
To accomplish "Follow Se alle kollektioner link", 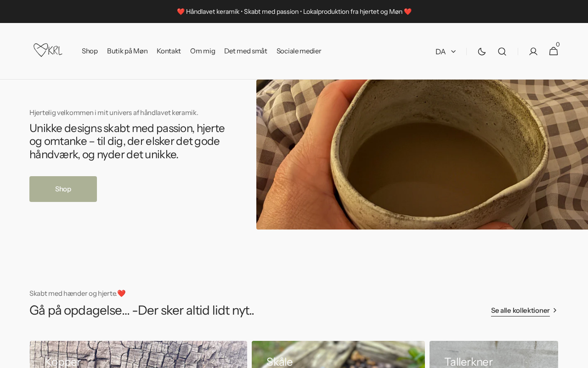I will [520, 310].
